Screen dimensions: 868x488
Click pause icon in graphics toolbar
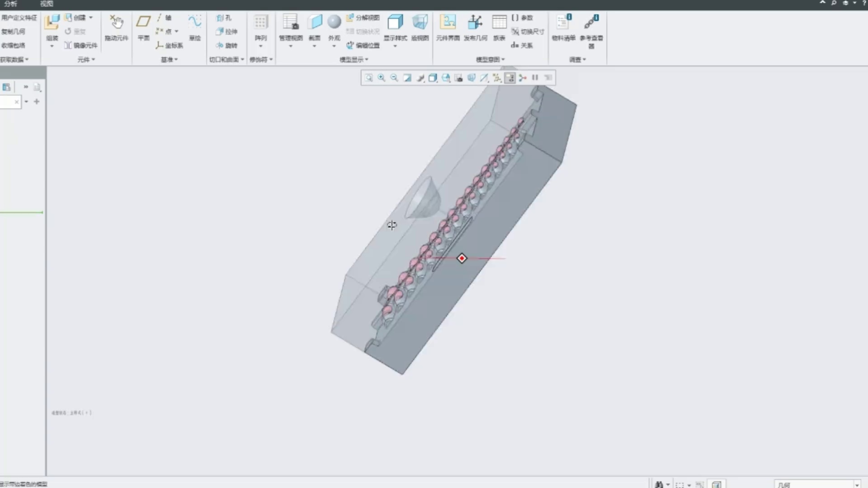(x=535, y=78)
